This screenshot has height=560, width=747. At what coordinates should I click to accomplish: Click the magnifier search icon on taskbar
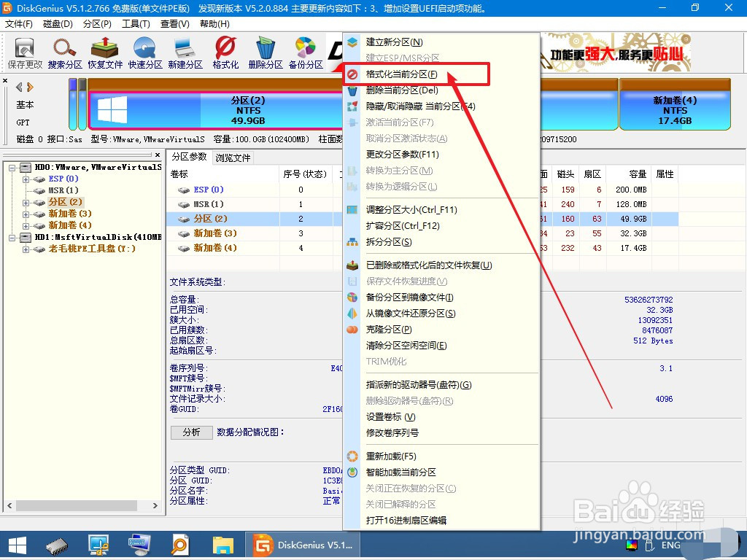coord(181,545)
